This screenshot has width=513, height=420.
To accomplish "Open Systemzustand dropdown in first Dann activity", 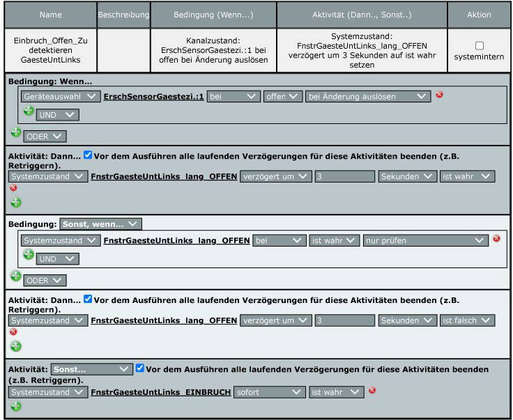I will (x=48, y=176).
